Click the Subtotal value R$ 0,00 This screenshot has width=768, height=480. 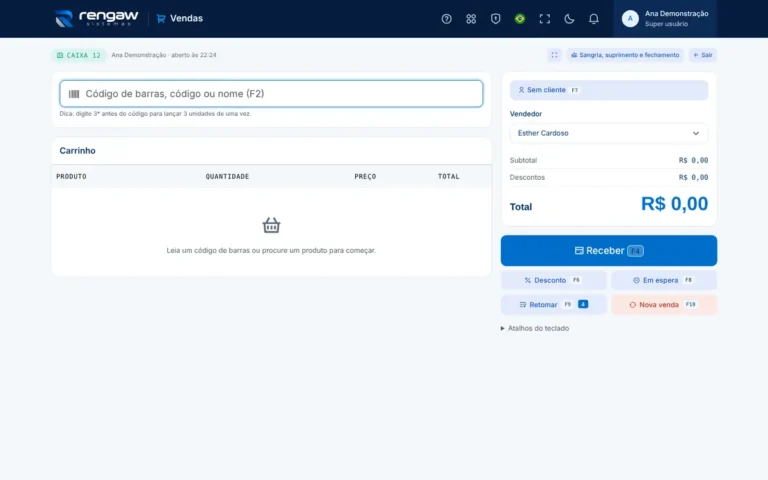click(693, 160)
